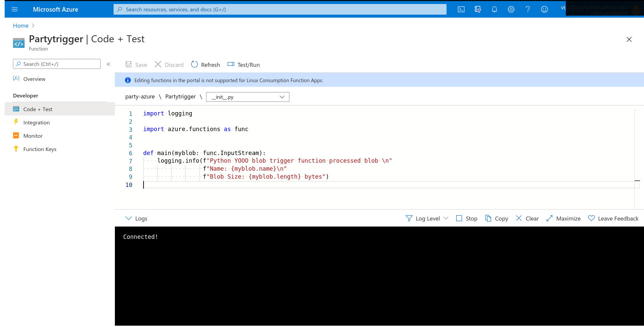Click the 'Connected!' log message

click(141, 237)
